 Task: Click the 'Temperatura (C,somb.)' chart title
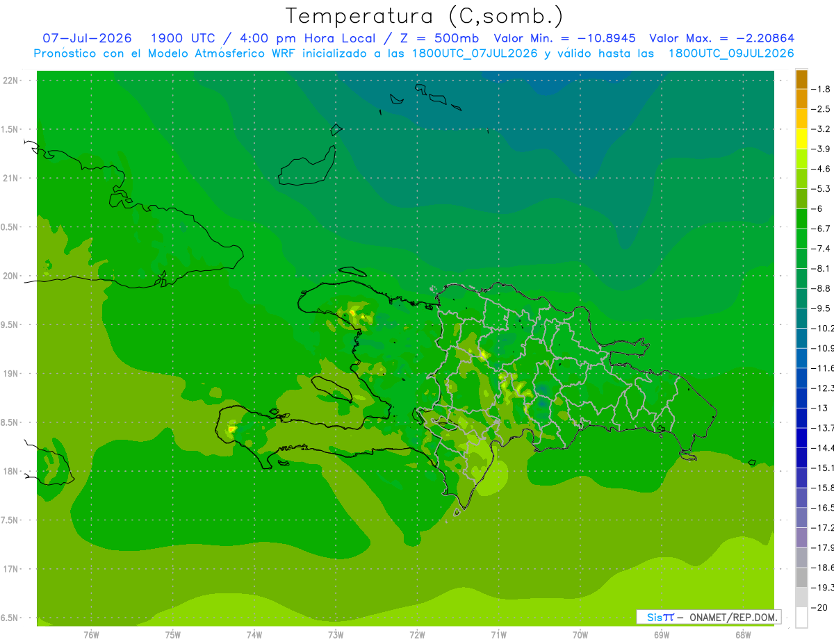click(425, 16)
